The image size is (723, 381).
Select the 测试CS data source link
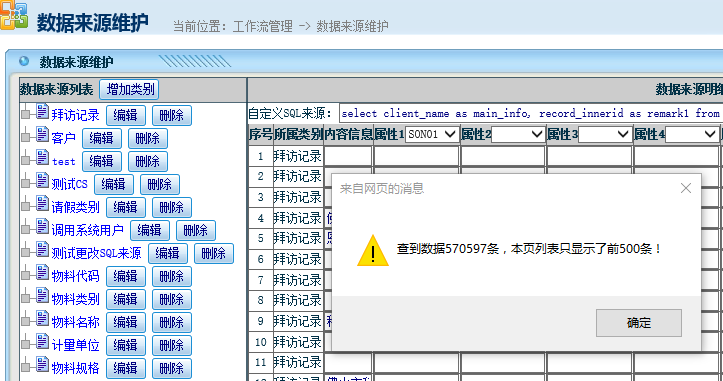pyautogui.click(x=69, y=184)
